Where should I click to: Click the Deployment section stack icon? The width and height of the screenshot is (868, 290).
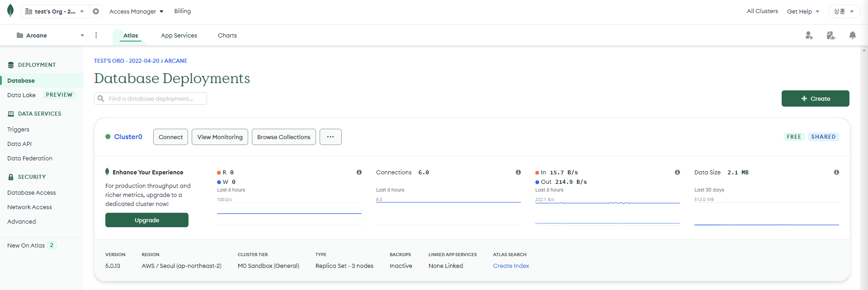11,65
